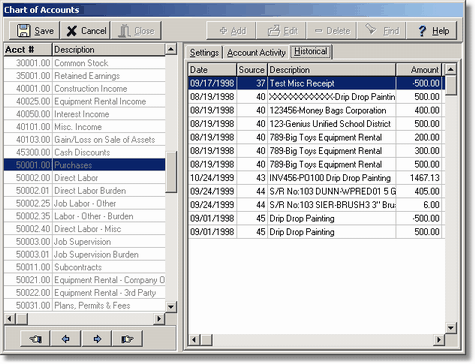
Task: Switch to the Settings tab
Action: click(x=204, y=53)
